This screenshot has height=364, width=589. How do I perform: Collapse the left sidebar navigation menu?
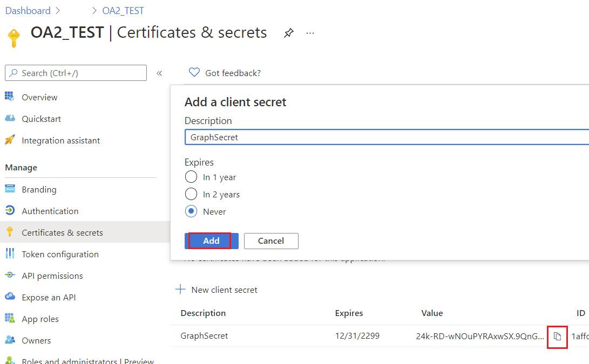(x=159, y=73)
